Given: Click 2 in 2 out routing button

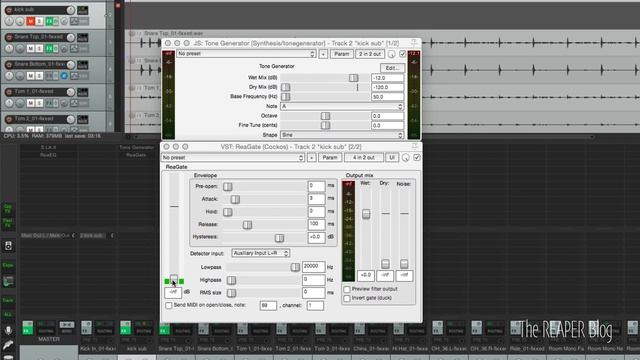Looking at the screenshot, I should pos(370,54).
